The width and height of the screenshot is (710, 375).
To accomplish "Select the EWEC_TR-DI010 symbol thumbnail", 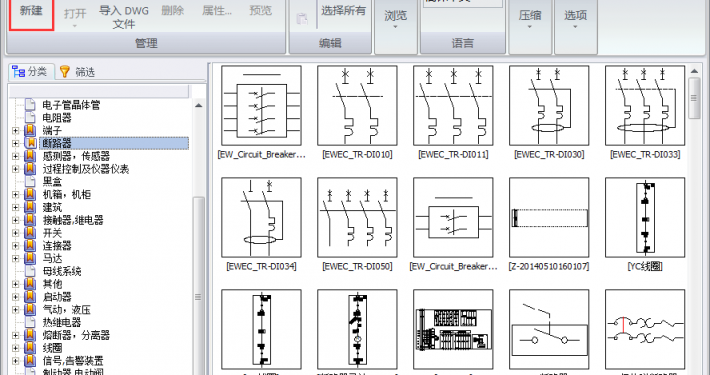I will click(357, 106).
